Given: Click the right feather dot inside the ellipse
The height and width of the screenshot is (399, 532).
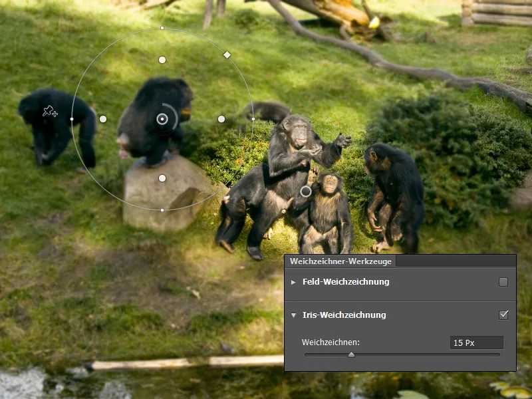Looking at the screenshot, I should pyautogui.click(x=220, y=118).
